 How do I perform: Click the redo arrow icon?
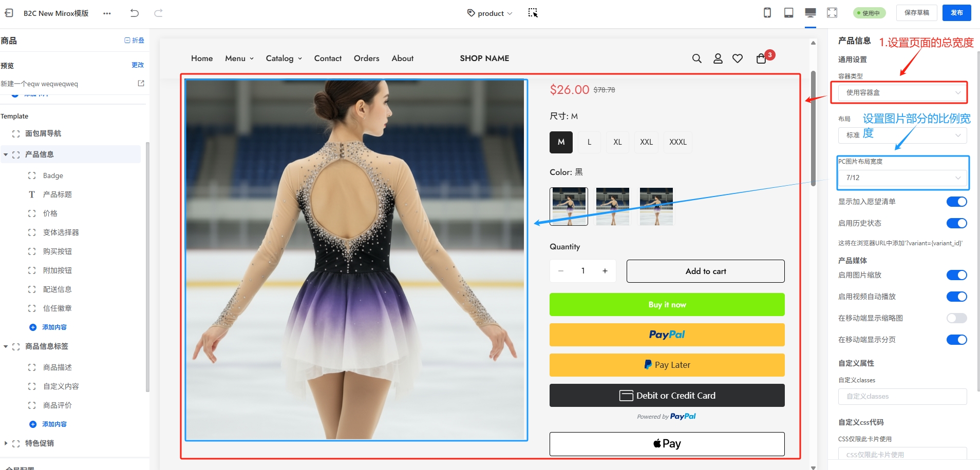pos(159,13)
